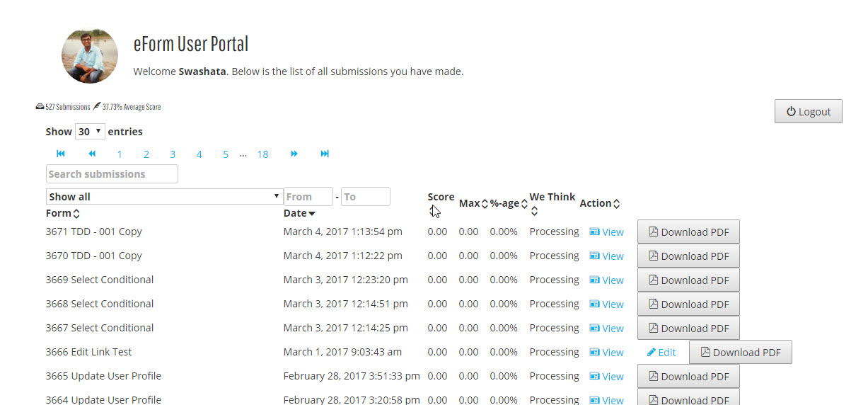This screenshot has height=405, width=868.
Task: Download PDF for 3669 Select Conditional
Action: point(688,280)
